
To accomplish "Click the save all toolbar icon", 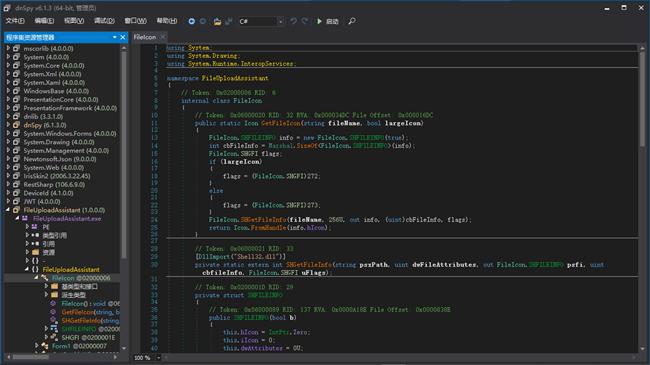I will [229, 21].
